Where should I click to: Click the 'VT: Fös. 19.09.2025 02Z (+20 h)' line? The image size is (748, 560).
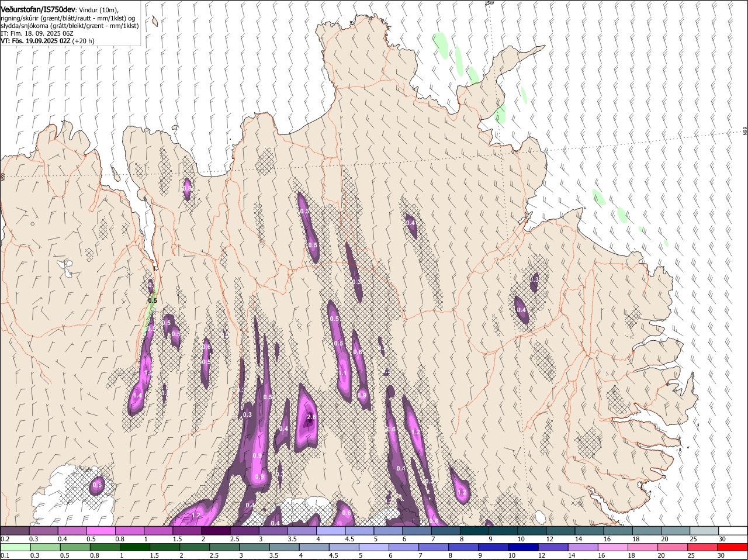47,42
